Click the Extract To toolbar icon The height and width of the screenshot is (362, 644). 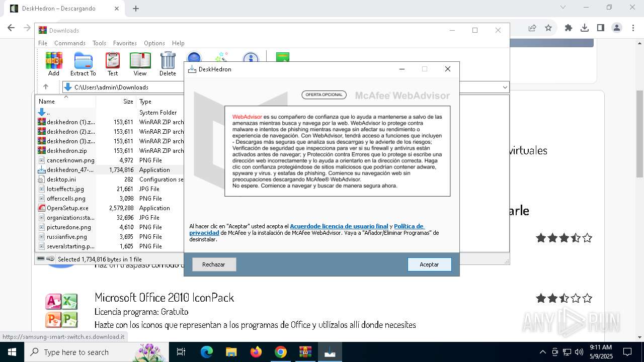83,64
